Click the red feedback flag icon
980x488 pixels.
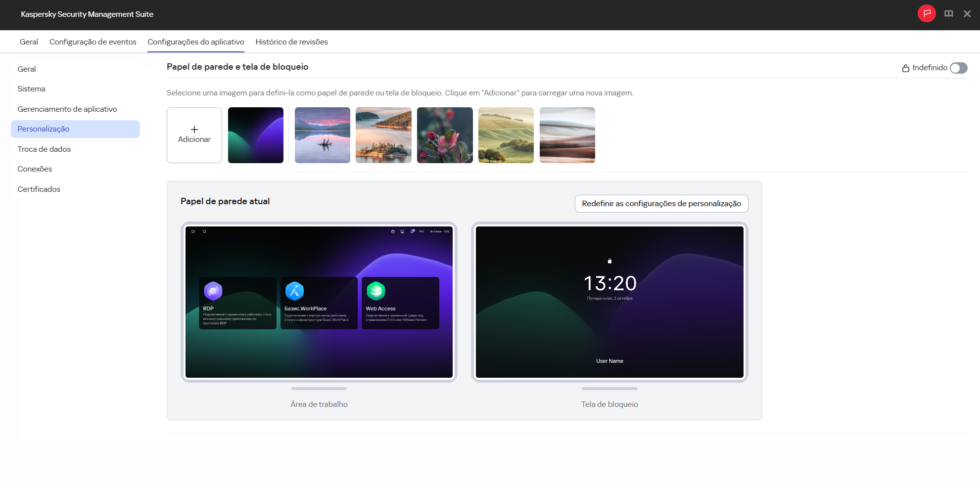point(927,14)
